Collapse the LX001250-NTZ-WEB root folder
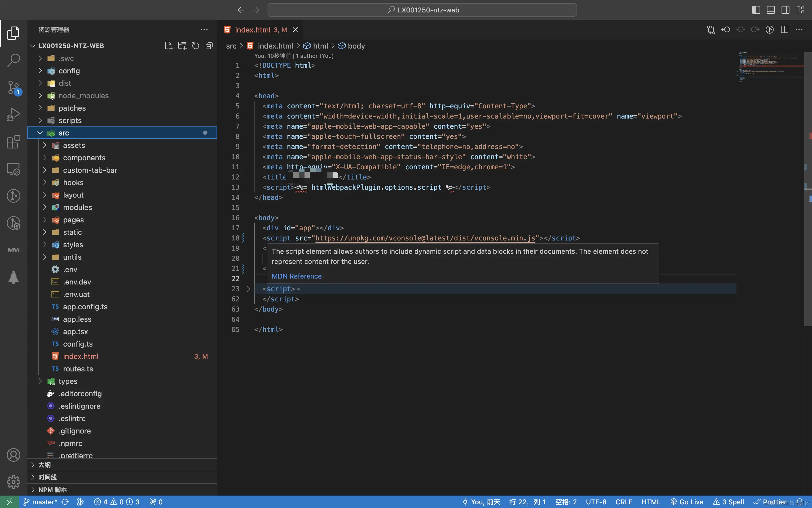 point(32,46)
